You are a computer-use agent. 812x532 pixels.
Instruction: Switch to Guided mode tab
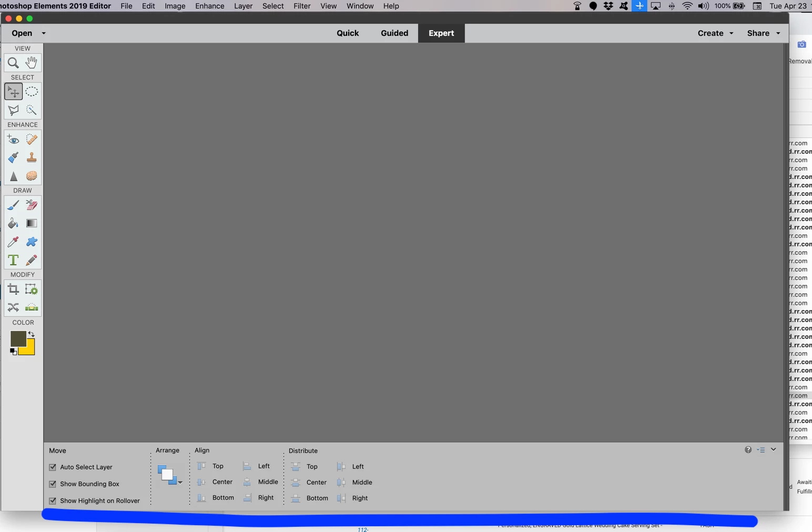[394, 33]
